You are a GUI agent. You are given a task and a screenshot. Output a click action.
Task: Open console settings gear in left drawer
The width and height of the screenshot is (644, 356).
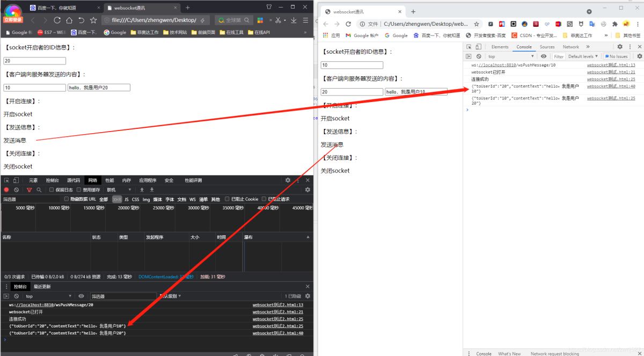(x=308, y=296)
